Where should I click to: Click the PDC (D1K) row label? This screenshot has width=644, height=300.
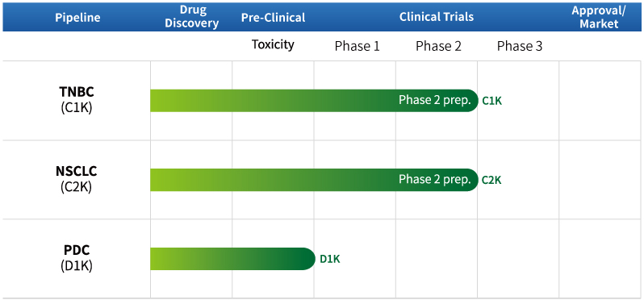(77, 259)
